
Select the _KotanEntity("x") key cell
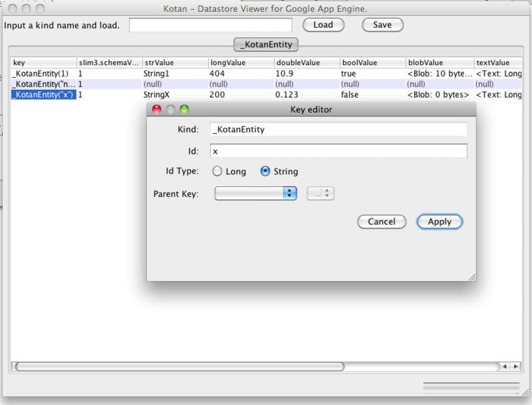coord(43,94)
